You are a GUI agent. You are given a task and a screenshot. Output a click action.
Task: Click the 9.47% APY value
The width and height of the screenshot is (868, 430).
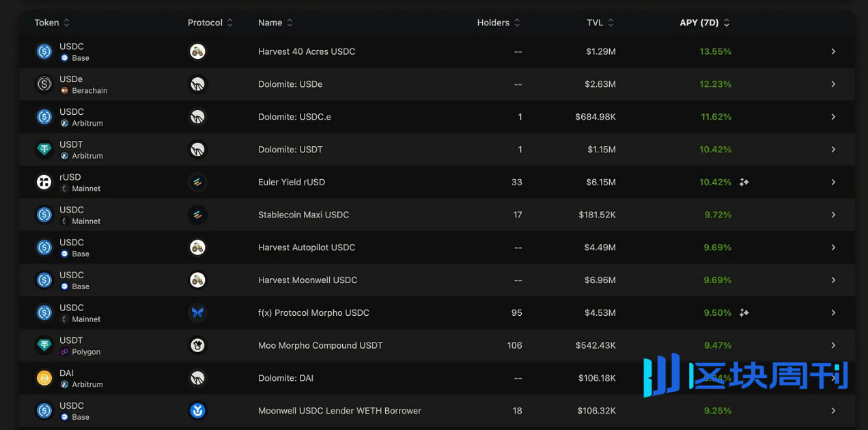718,345
